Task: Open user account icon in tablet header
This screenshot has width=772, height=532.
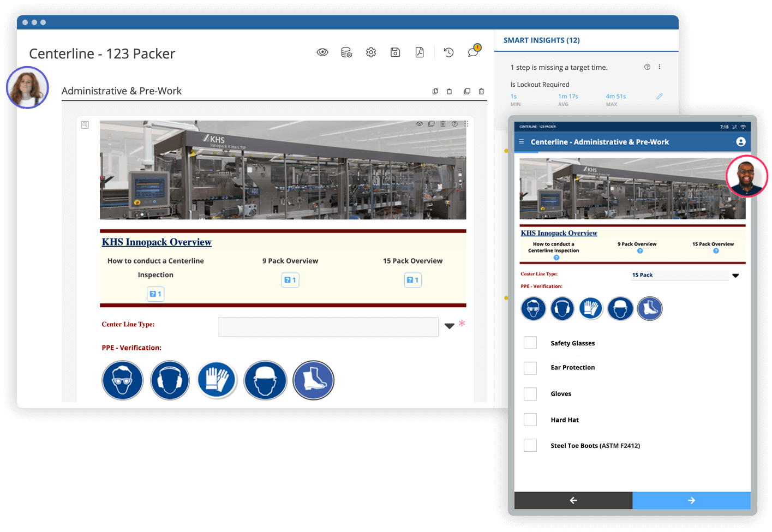Action: pos(740,142)
